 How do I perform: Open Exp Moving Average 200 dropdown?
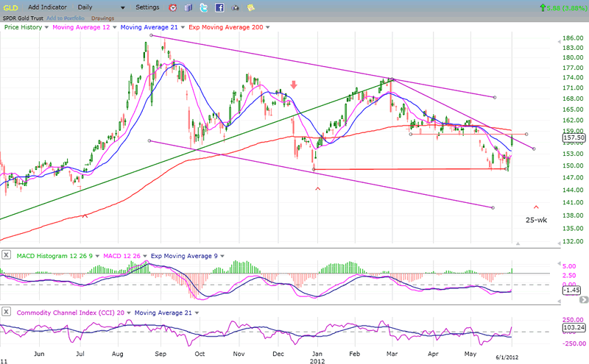click(x=267, y=26)
